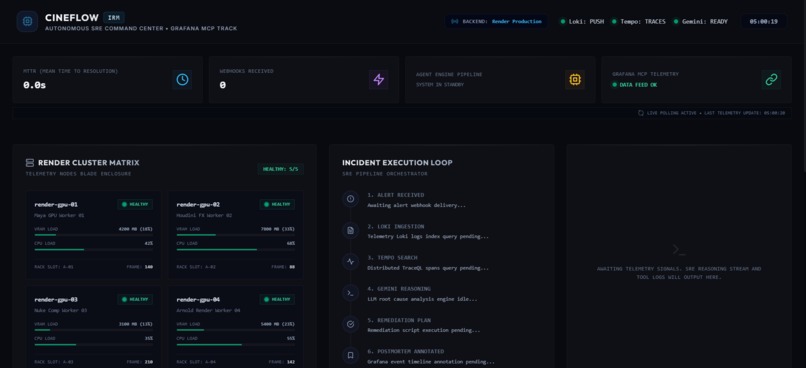Click render-gpu-01 HEALTHY status badge

pyautogui.click(x=135, y=204)
